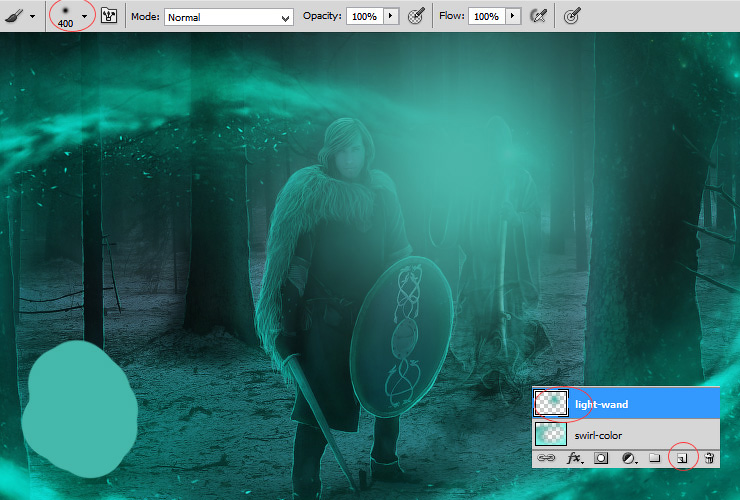The height and width of the screenshot is (500, 740).
Task: Toggle the Brush panel icon
Action: tap(109, 17)
